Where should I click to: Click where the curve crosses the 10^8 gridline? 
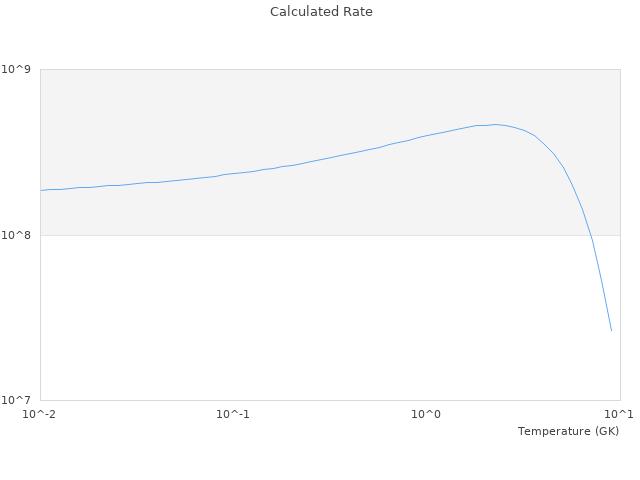pos(590,235)
